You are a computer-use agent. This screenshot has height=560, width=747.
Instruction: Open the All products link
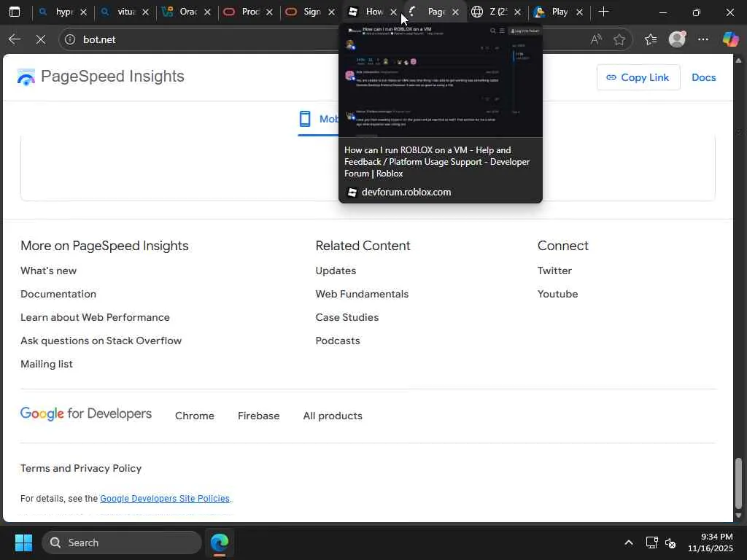pyautogui.click(x=333, y=416)
